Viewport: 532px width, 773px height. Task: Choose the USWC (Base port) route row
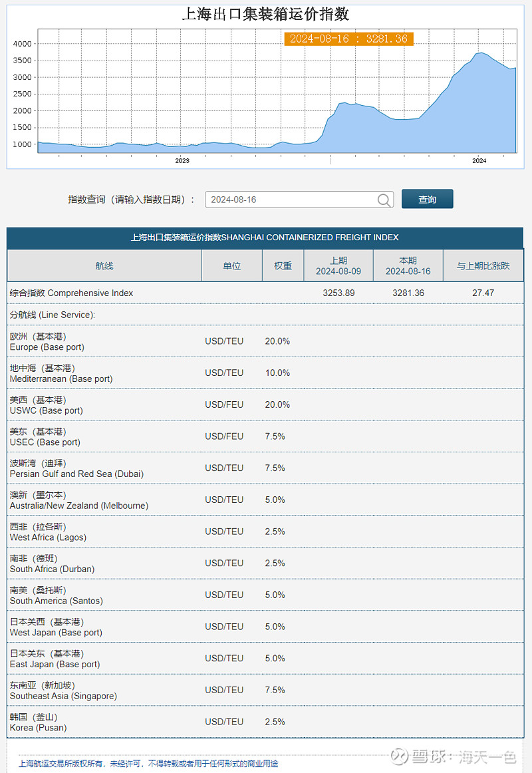(x=47, y=405)
